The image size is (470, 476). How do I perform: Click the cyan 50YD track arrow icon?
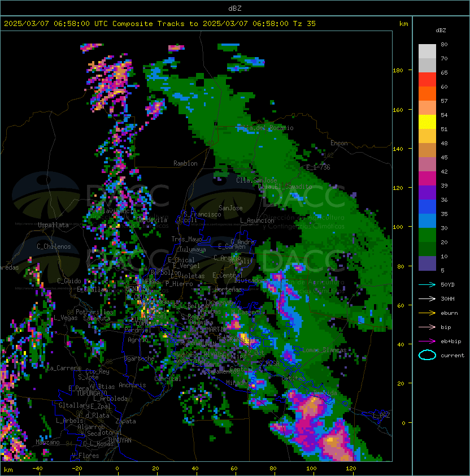[x=427, y=284]
